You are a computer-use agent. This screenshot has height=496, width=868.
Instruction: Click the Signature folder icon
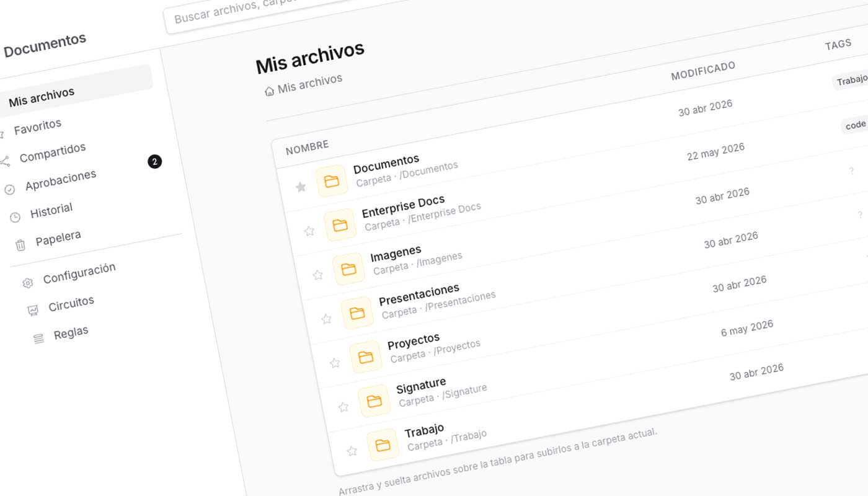(x=374, y=401)
